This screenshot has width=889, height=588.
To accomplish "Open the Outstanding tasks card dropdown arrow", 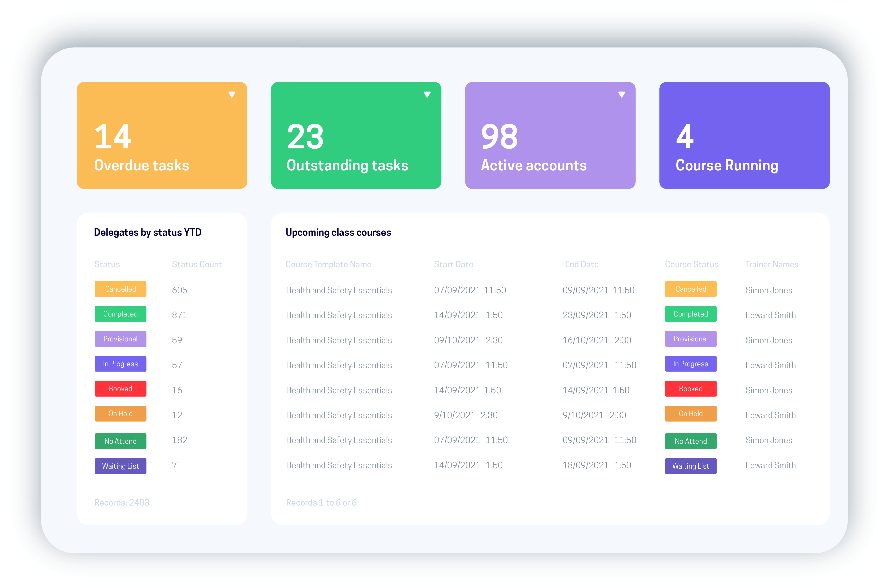I will coord(427,94).
